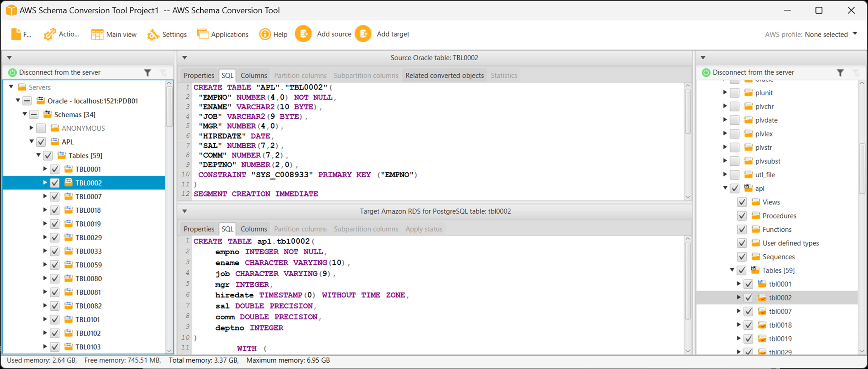Click target panel Disconnect from the server text
Screen dimensions: 868x369
click(754, 72)
